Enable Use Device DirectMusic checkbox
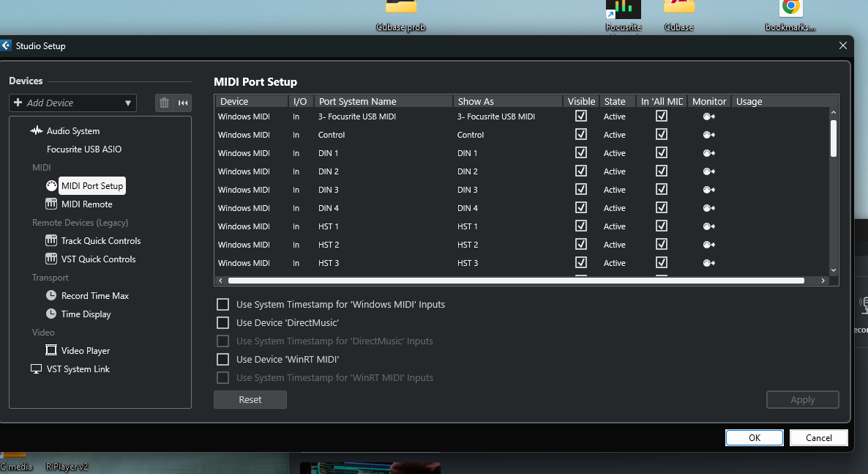This screenshot has width=868, height=474. pyautogui.click(x=222, y=322)
